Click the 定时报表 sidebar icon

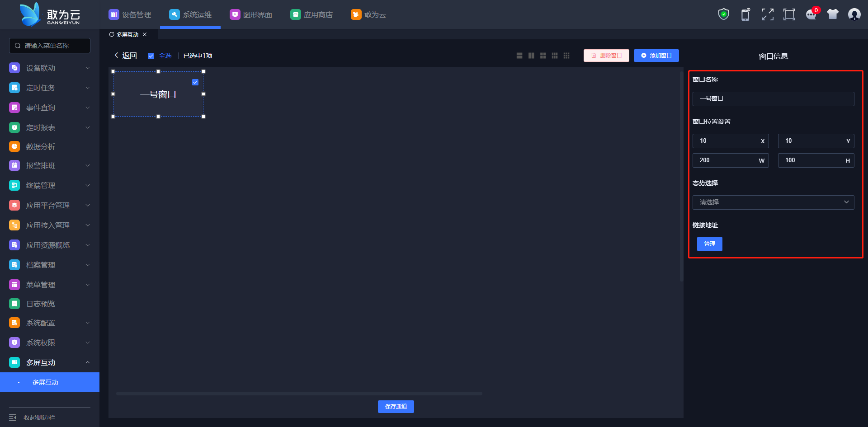(14, 127)
